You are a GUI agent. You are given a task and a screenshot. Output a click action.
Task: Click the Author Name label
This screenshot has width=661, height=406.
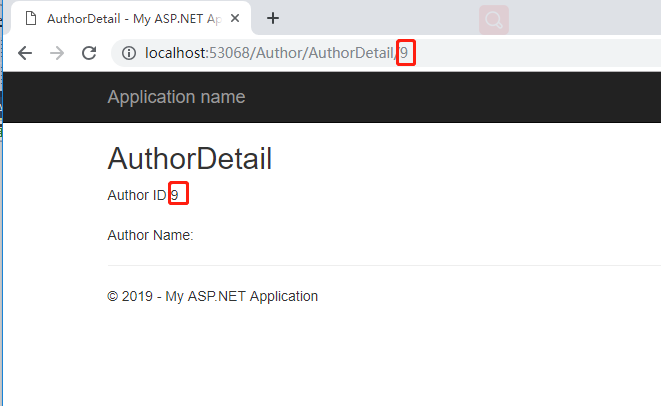click(150, 236)
